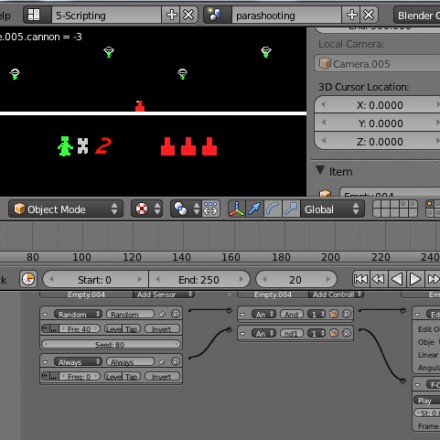The height and width of the screenshot is (440, 440).
Task: Click the Seed: 80 slider
Action: 110,345
